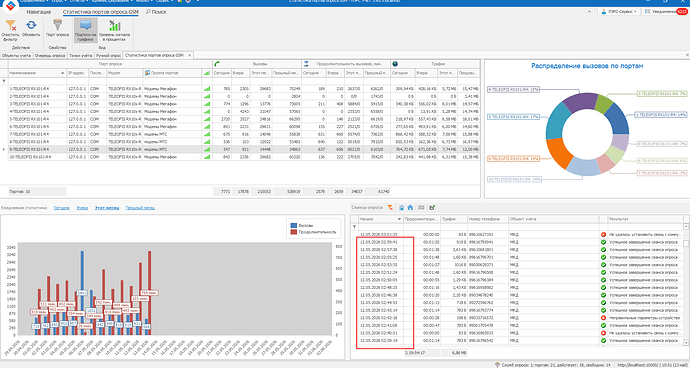Click the Refresh (Обновить) ribbon button

click(31, 29)
